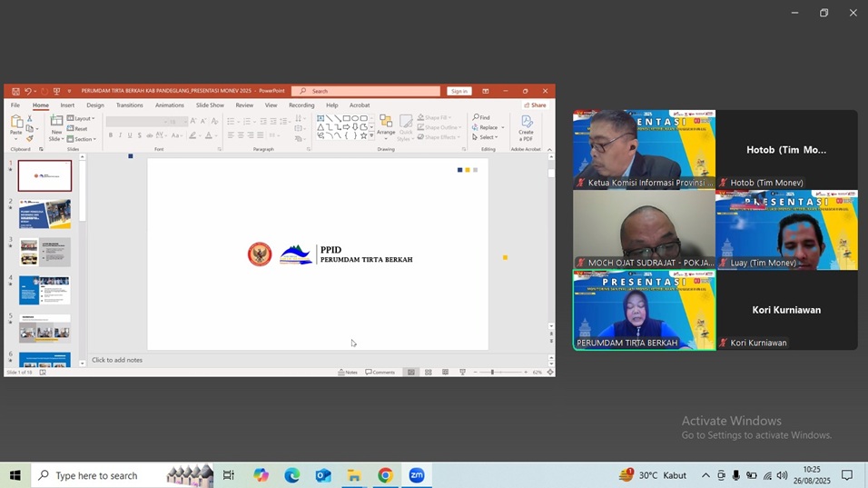
Task: Customize Quick Access Toolbar dropdown
Action: (x=69, y=91)
